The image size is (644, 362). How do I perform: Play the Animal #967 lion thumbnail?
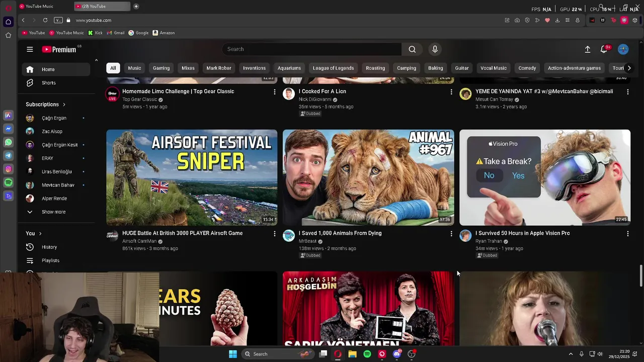(x=368, y=177)
